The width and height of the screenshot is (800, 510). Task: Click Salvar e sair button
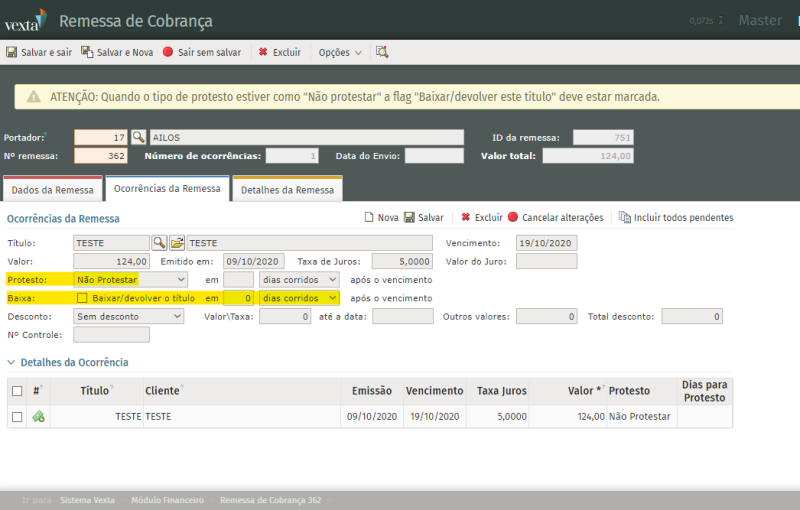click(38, 52)
